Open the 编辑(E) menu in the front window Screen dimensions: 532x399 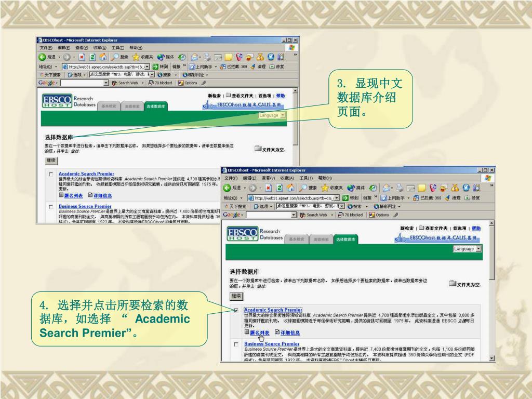(249, 178)
